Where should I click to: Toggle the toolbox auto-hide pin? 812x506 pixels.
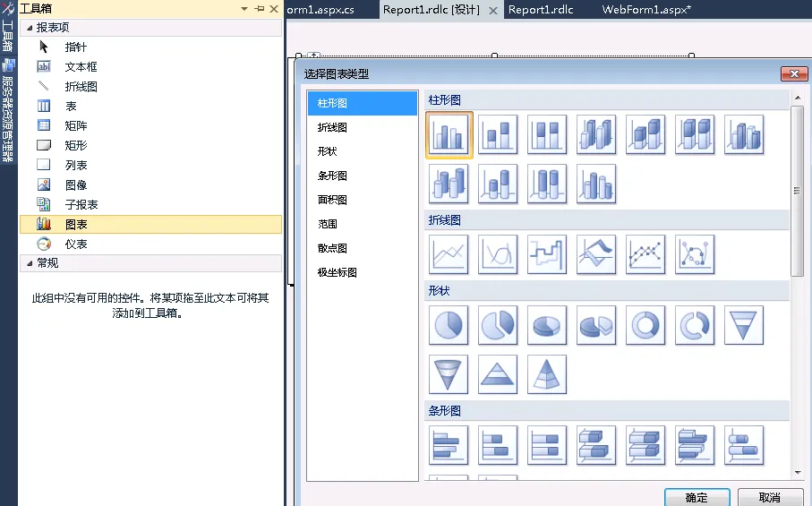[260, 9]
